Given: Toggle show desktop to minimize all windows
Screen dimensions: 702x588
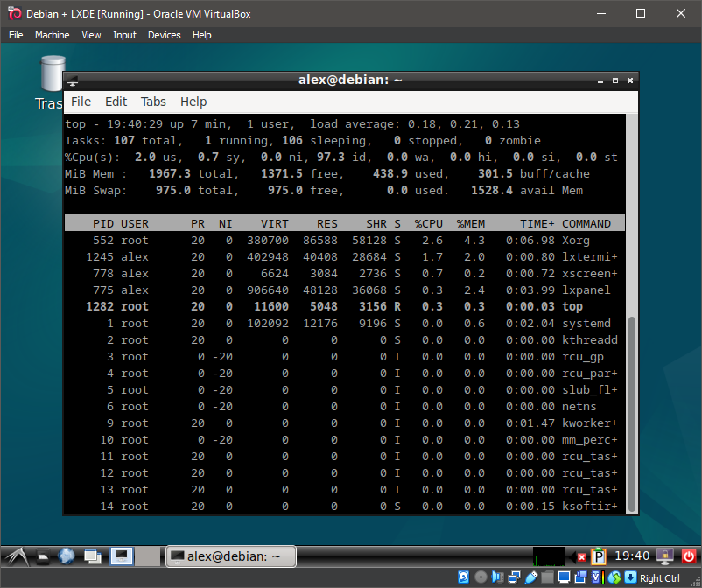Looking at the screenshot, I should [94, 557].
